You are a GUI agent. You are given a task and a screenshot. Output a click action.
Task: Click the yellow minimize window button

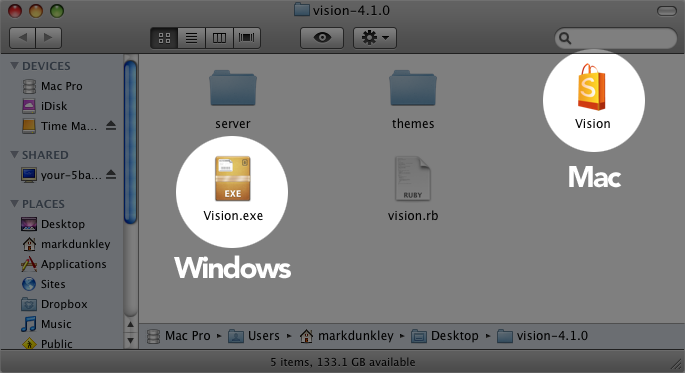[36, 11]
